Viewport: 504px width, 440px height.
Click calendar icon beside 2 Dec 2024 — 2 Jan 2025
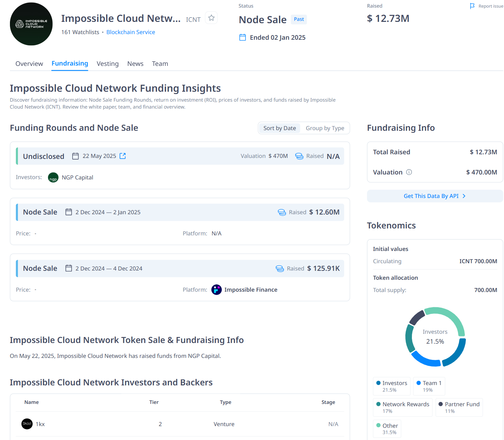click(69, 212)
